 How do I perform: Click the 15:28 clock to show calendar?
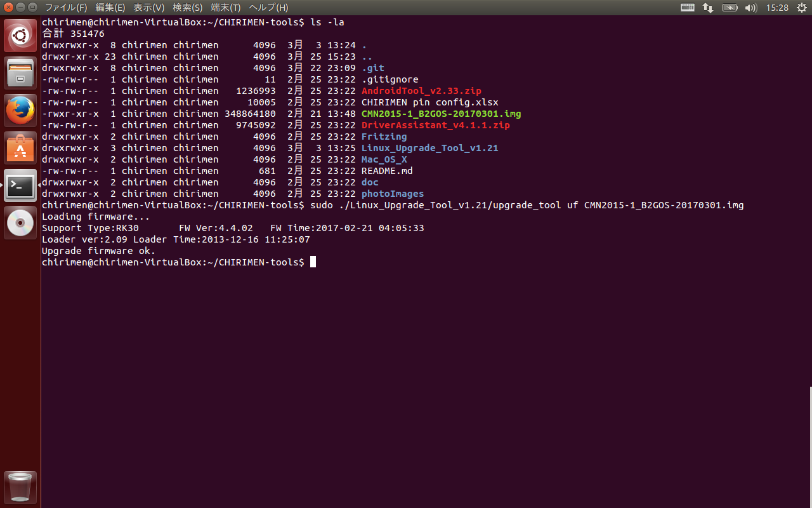coord(777,8)
